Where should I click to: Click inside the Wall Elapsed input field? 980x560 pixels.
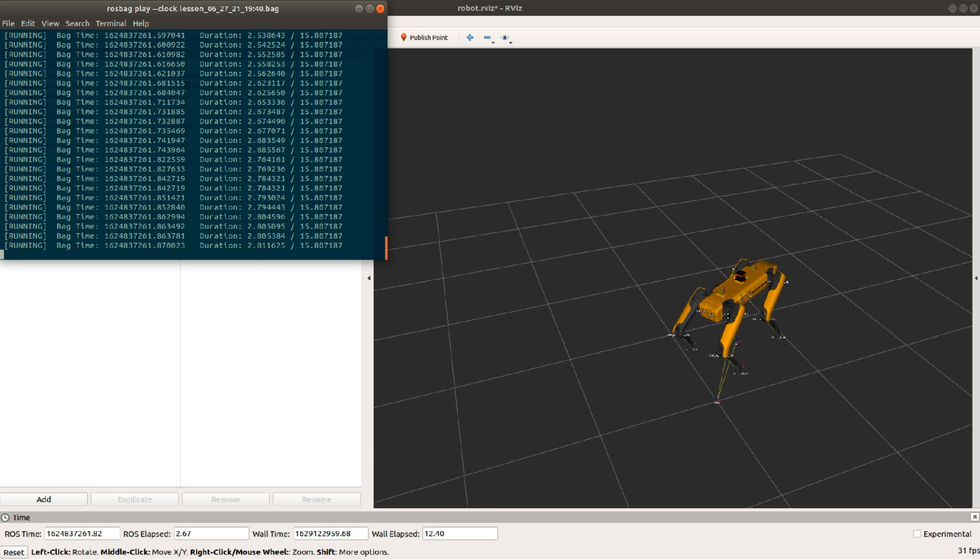[460, 533]
